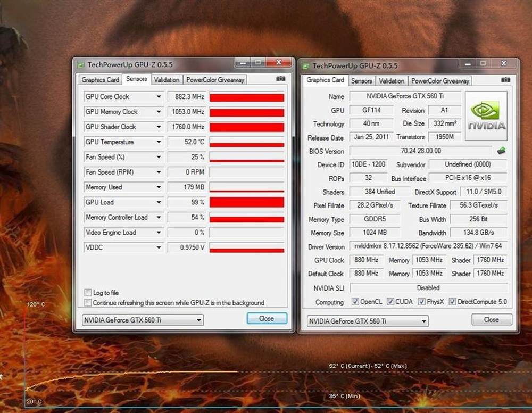Viewport: 532px width, 413px height.
Task: Click the GPU Core Clock red graph bar
Action: pyautogui.click(x=247, y=97)
